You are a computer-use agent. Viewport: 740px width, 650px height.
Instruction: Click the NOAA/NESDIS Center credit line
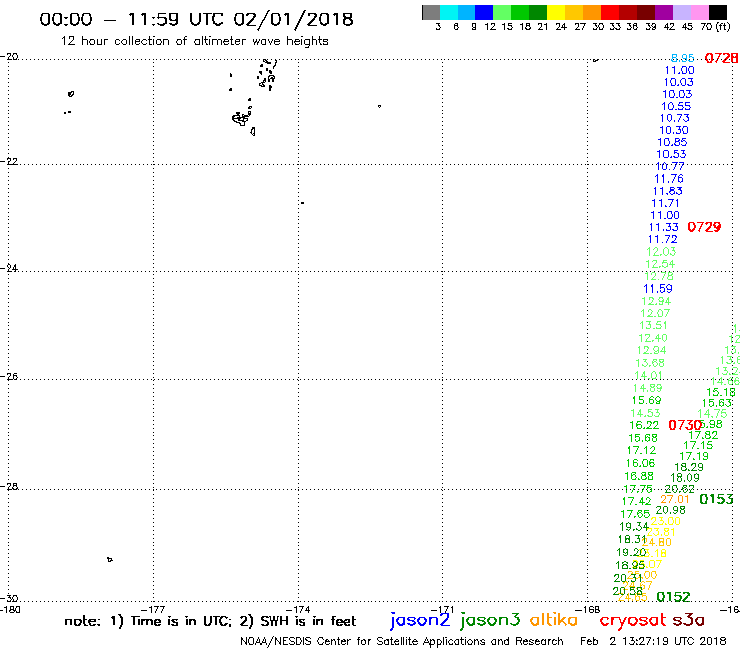tap(402, 642)
